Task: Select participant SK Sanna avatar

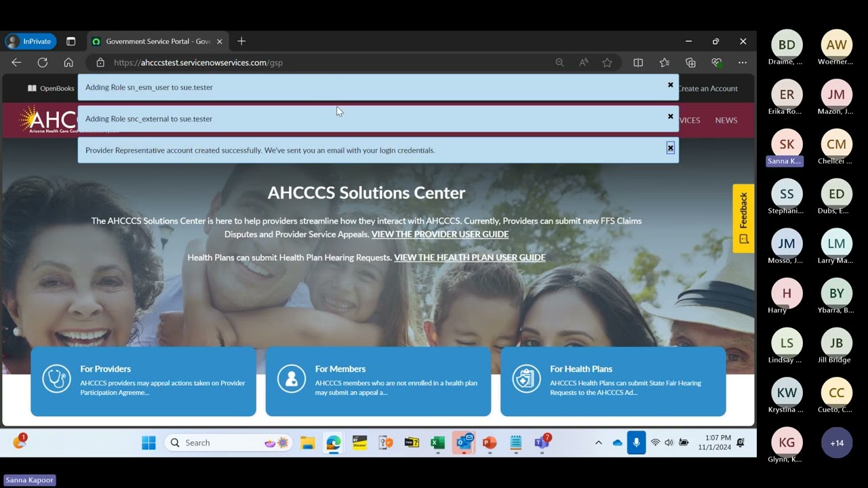Action: (x=787, y=144)
